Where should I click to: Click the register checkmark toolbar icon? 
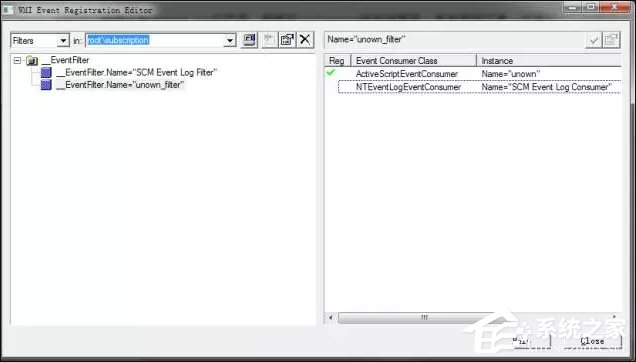pos(594,40)
